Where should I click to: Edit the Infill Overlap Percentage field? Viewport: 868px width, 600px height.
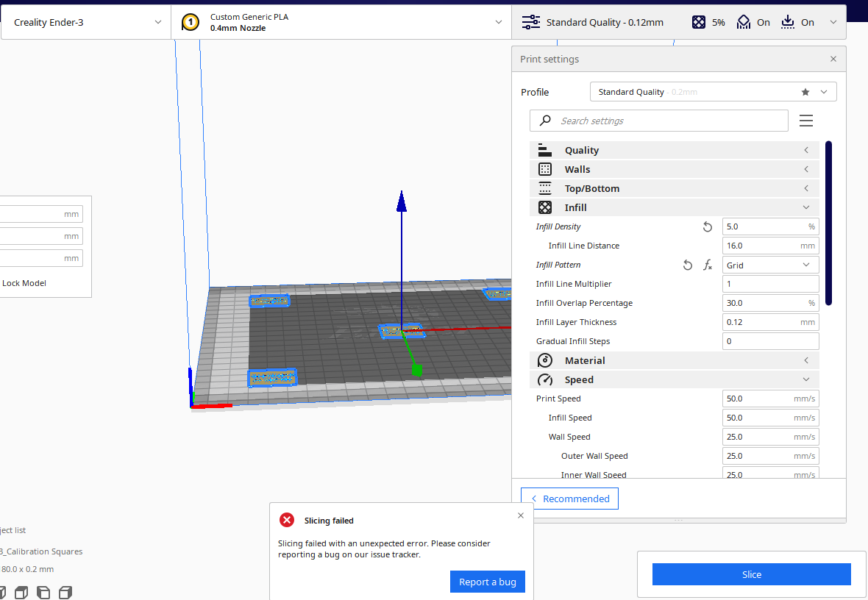pos(770,303)
